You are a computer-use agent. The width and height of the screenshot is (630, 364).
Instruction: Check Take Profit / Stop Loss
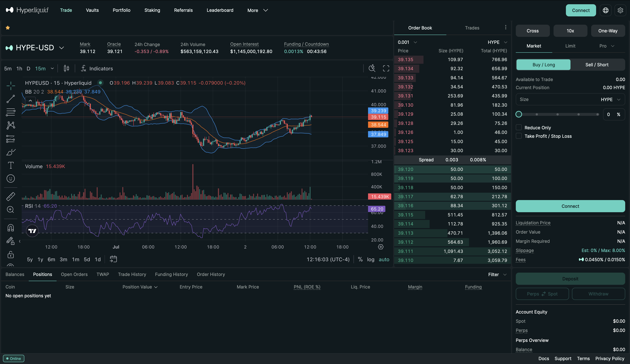pos(519,136)
